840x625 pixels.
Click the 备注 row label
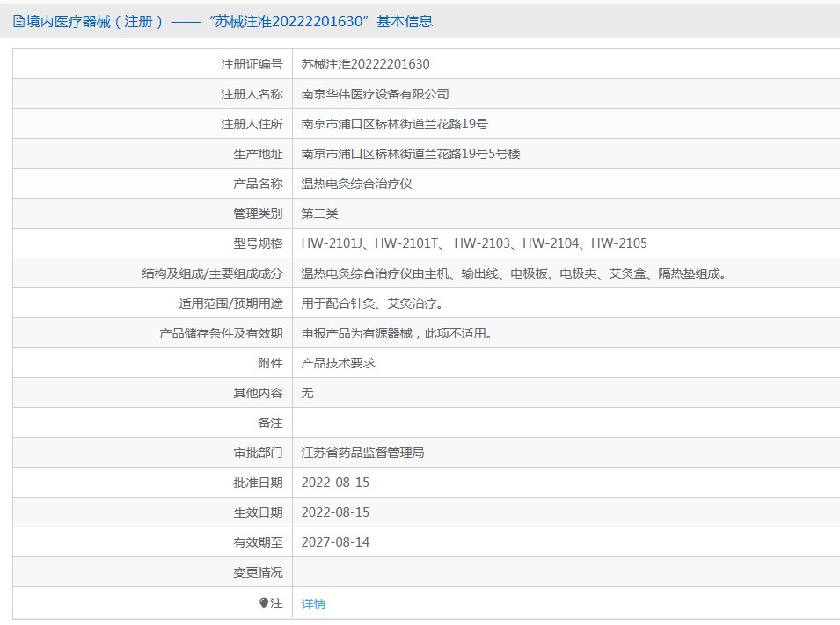(270, 423)
